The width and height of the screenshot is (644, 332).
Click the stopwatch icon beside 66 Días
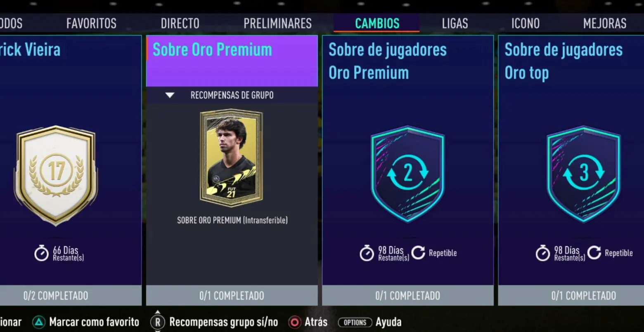click(41, 253)
